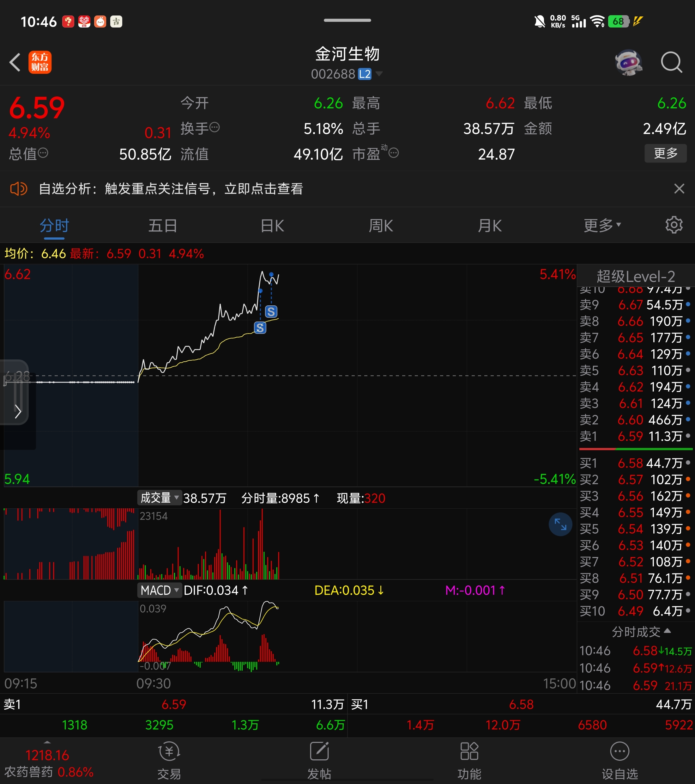The height and width of the screenshot is (784, 695).
Task: Open the 成交量 indicator dropdown
Action: click(x=159, y=498)
